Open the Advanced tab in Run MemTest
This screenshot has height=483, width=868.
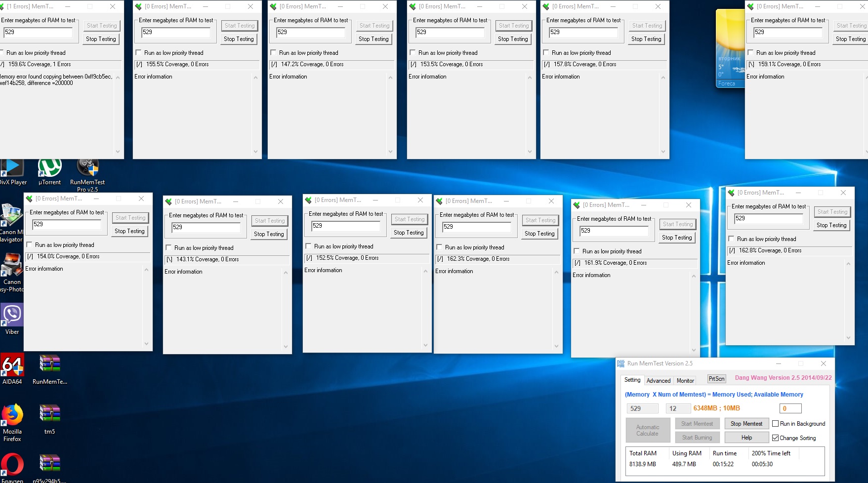coord(659,381)
